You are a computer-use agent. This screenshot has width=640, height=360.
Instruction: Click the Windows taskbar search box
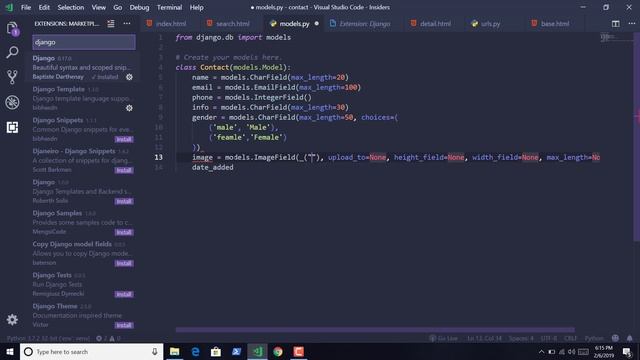[91, 351]
